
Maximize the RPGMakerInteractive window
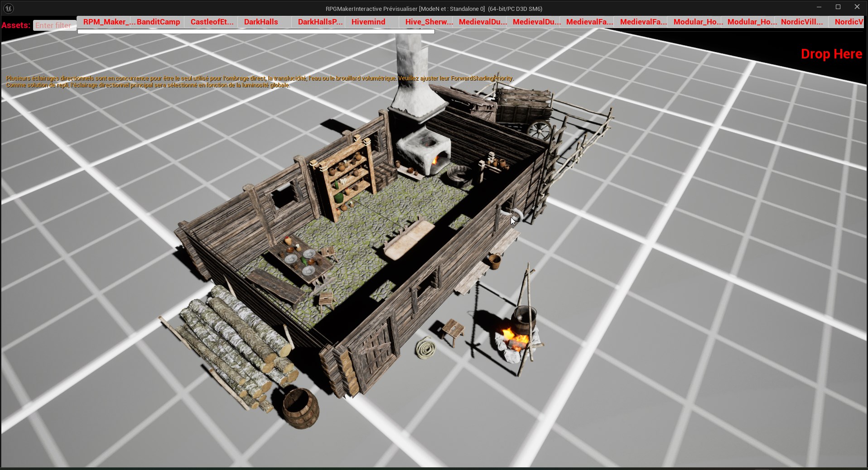[838, 7]
